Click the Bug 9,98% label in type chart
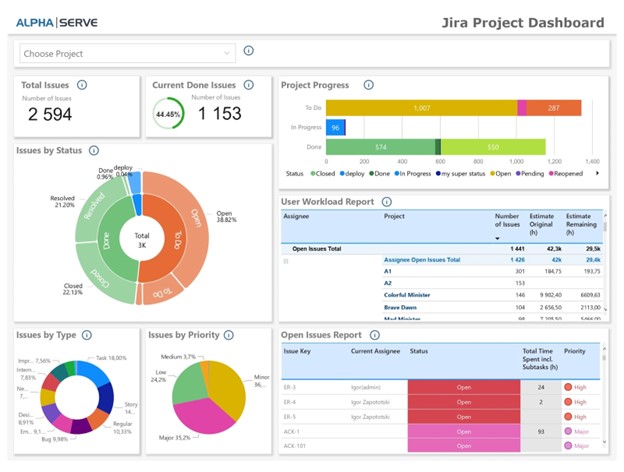 pyautogui.click(x=55, y=439)
